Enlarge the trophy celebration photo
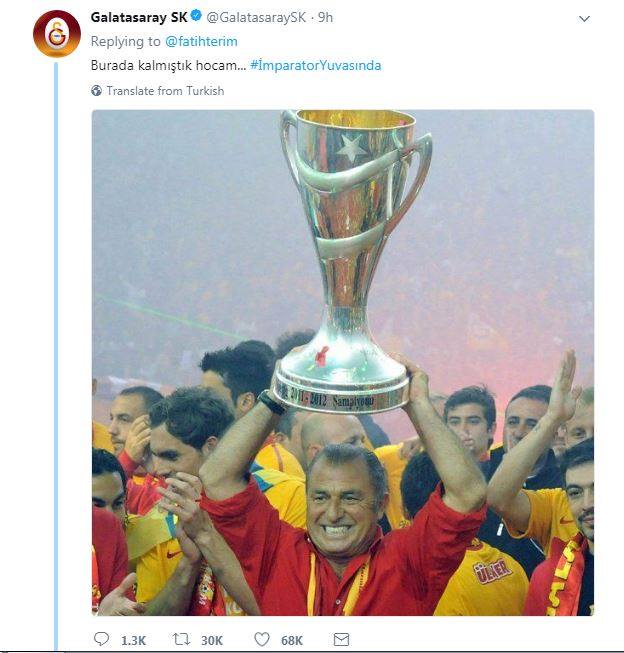The width and height of the screenshot is (624, 653). click(x=343, y=362)
